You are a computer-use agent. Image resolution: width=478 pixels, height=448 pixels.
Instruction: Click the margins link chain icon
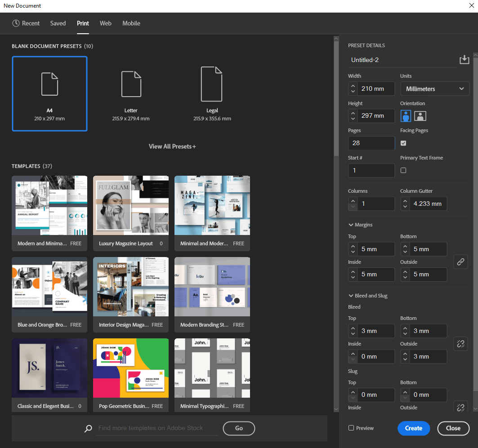pyautogui.click(x=460, y=262)
